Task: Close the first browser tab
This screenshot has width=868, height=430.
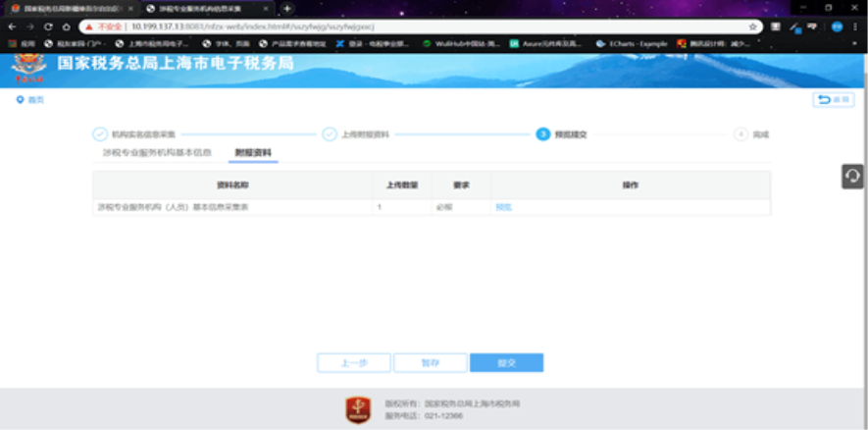Action: 130,9
